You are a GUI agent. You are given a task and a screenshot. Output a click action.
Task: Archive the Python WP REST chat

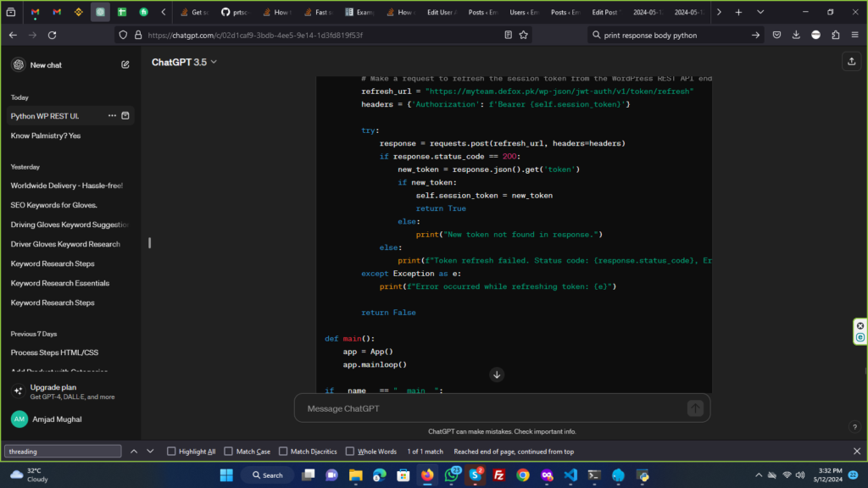click(125, 115)
